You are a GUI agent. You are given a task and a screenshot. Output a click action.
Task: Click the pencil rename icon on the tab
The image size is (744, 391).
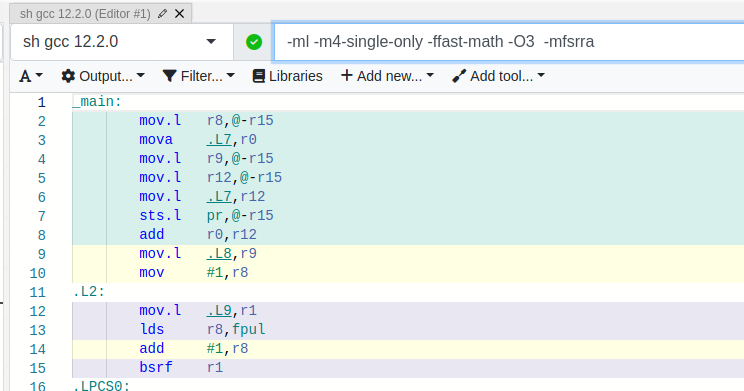tap(162, 14)
